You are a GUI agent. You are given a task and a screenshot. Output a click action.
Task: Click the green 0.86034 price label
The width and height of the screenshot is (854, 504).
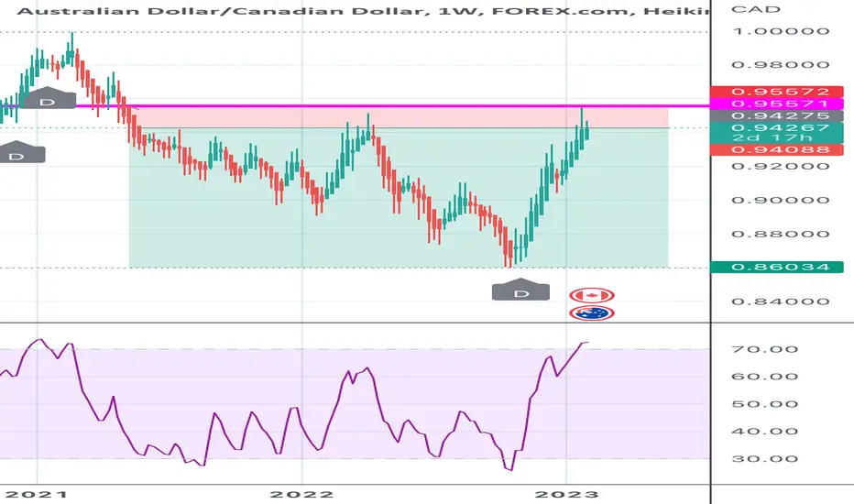[777, 267]
